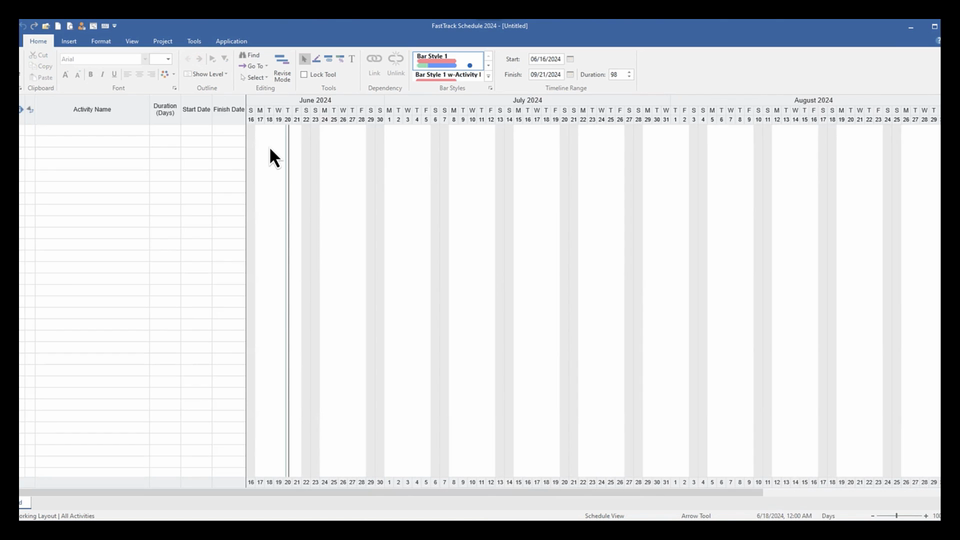Open the quick access toolbar customize arrow
This screenshot has height=540, width=960.
114,26
